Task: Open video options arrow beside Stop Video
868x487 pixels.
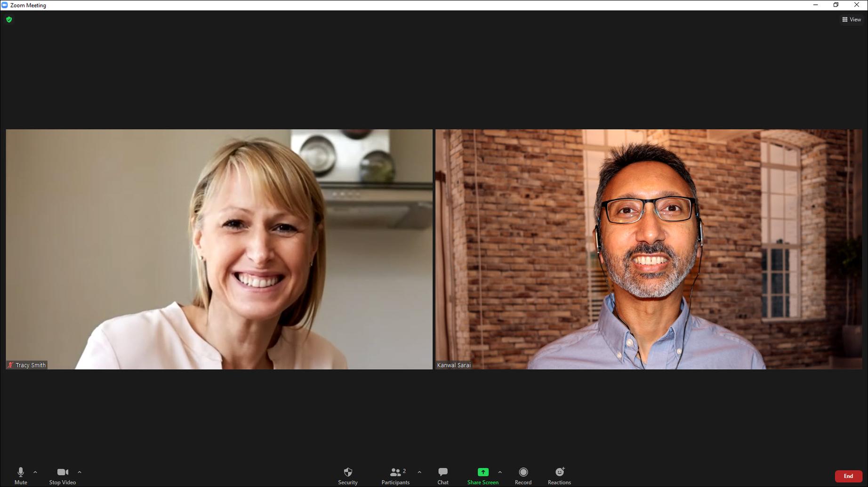Action: 80,472
